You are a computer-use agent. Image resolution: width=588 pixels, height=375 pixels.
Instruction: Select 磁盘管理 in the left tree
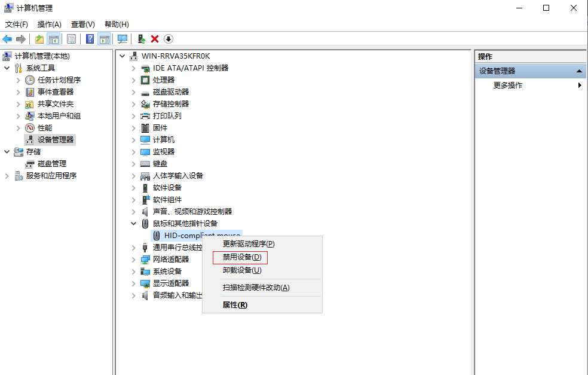point(51,164)
